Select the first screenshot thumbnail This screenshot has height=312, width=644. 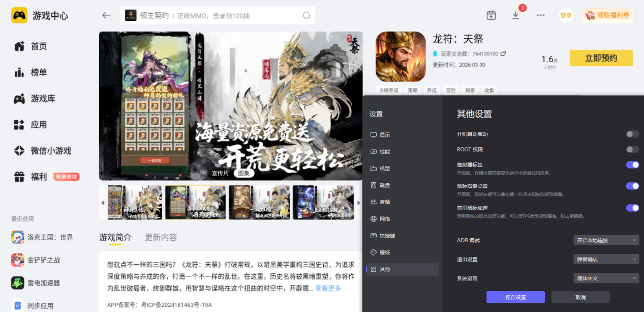(x=135, y=202)
